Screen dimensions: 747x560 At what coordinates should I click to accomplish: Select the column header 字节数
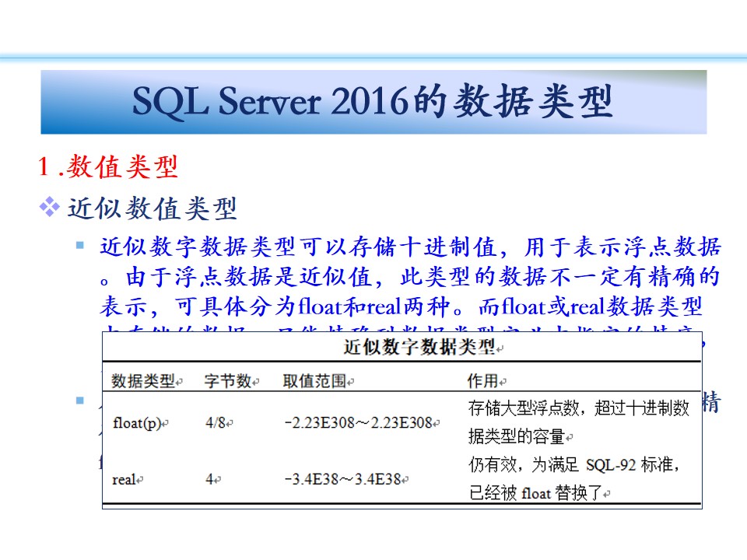(229, 381)
